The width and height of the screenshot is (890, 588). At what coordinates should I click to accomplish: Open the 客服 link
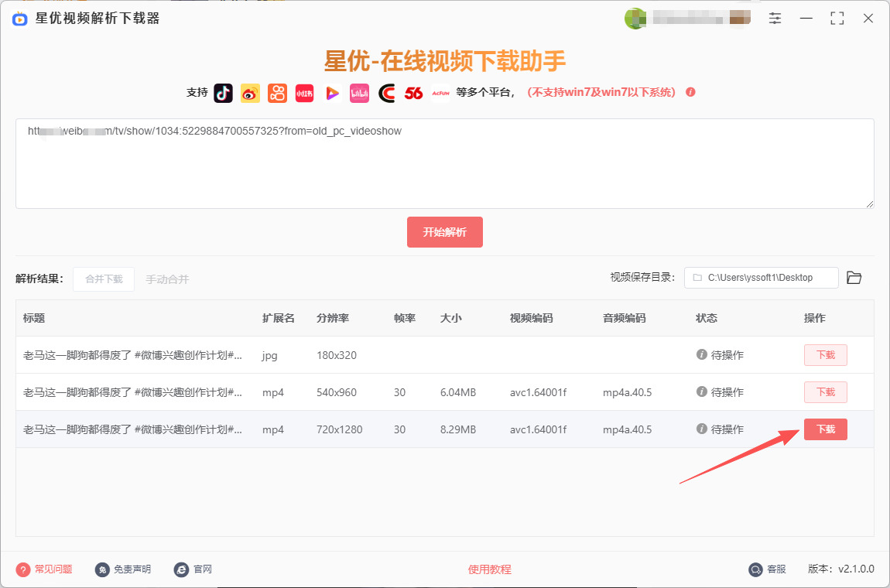pyautogui.click(x=777, y=569)
